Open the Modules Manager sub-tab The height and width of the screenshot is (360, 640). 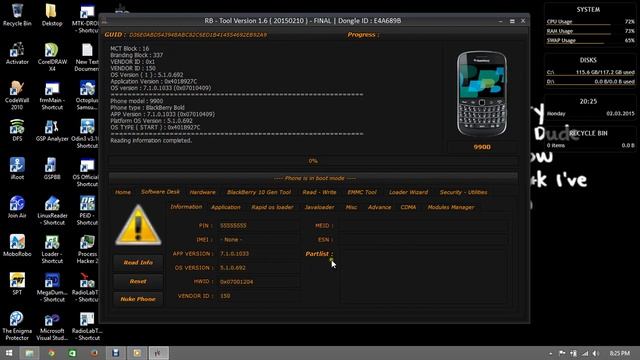tap(451, 207)
